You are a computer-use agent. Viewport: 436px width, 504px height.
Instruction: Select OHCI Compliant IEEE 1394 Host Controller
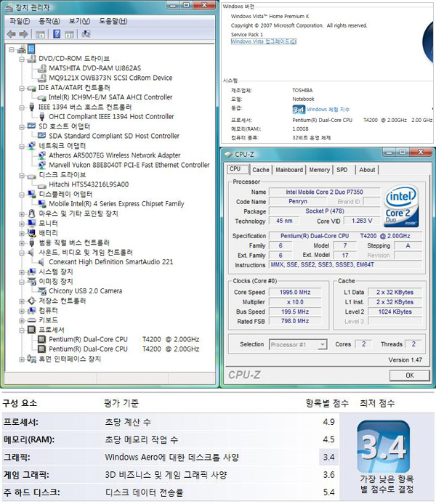click(x=111, y=116)
